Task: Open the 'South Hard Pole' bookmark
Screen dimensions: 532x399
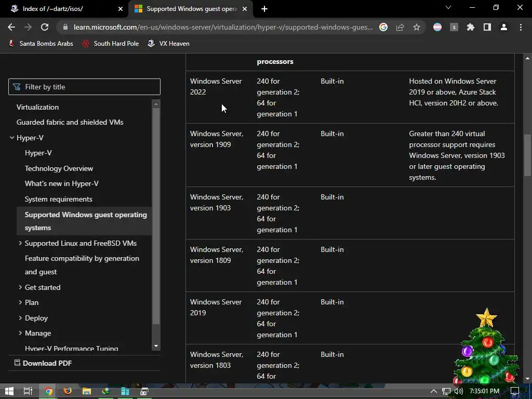Action: click(x=111, y=44)
